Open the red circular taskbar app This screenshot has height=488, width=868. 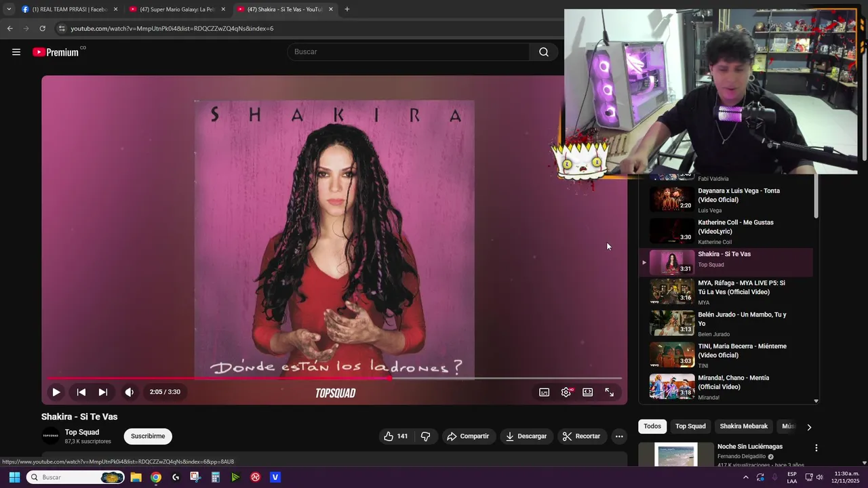point(256,477)
